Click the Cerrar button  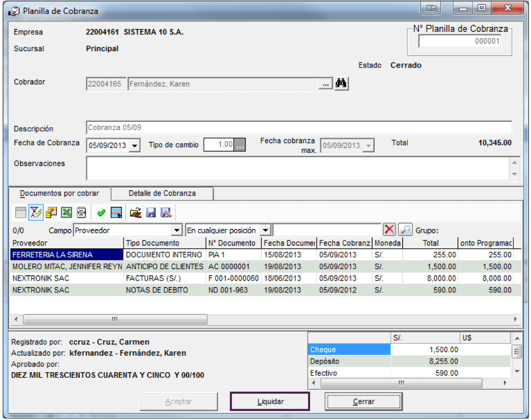pos(363,402)
